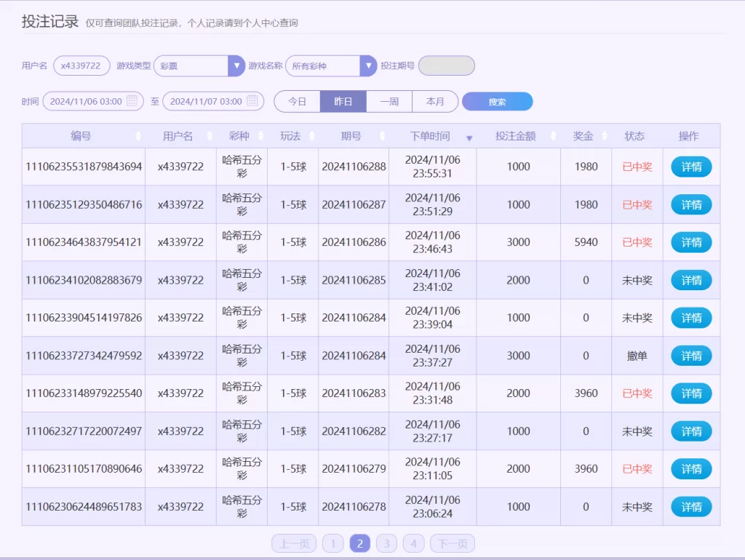
Task: Click the 操作 column header
Action: pos(688,136)
